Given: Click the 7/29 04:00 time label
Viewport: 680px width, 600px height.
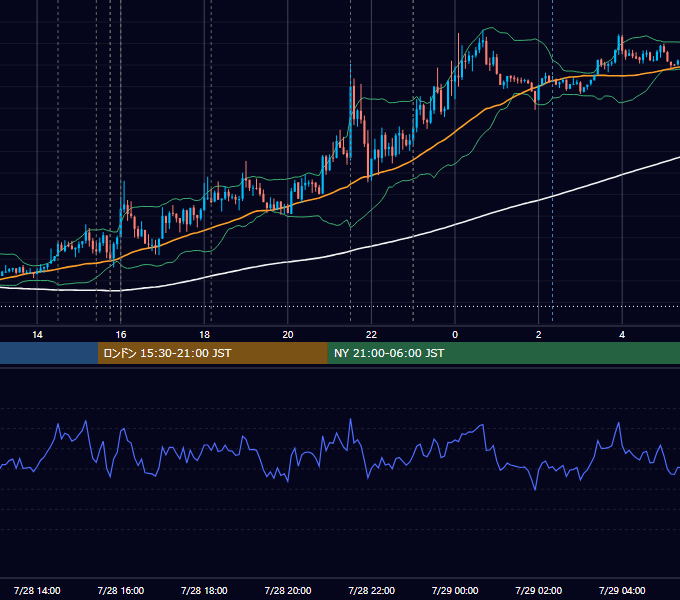Looking at the screenshot, I should pyautogui.click(x=622, y=590).
